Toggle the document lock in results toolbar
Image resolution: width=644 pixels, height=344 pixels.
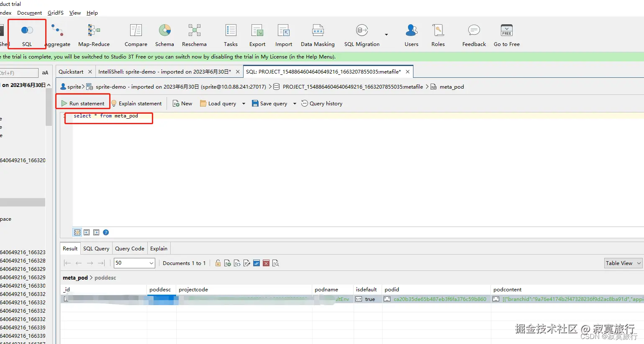point(217,263)
